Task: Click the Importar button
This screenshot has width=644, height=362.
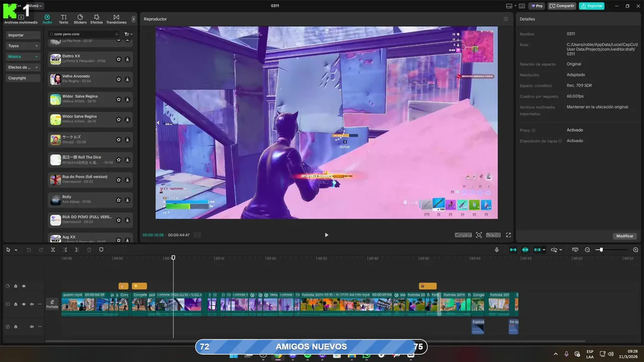Action: click(23, 35)
